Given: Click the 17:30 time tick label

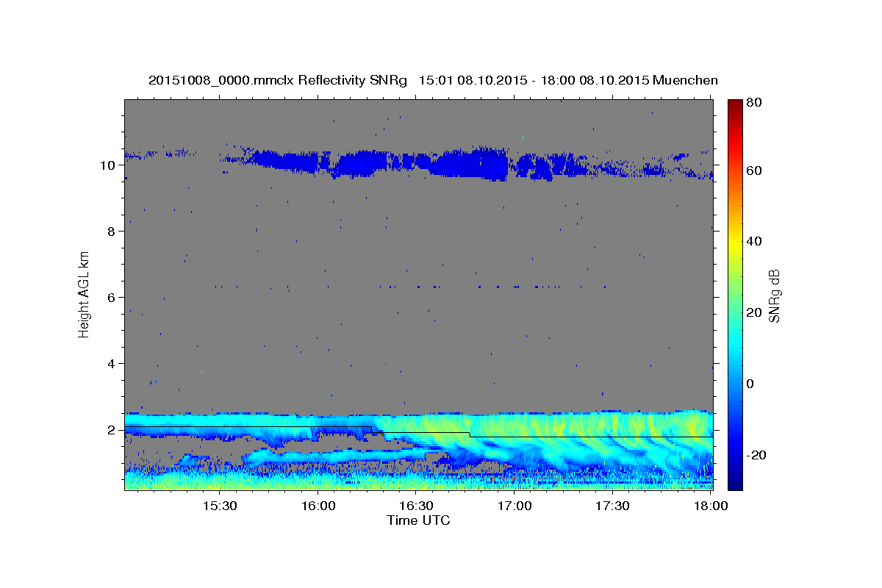Looking at the screenshot, I should pos(612,506).
